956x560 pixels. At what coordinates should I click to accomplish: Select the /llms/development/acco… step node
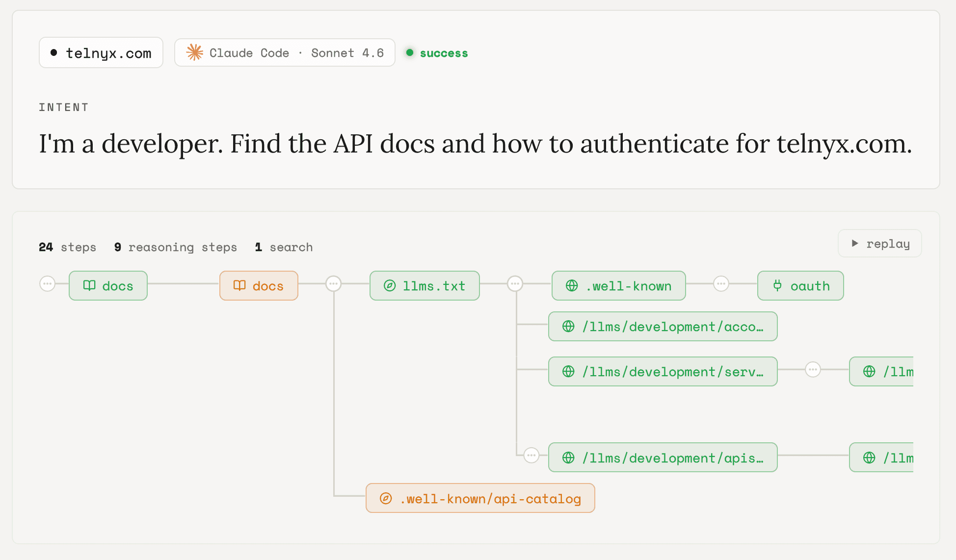pos(663,326)
